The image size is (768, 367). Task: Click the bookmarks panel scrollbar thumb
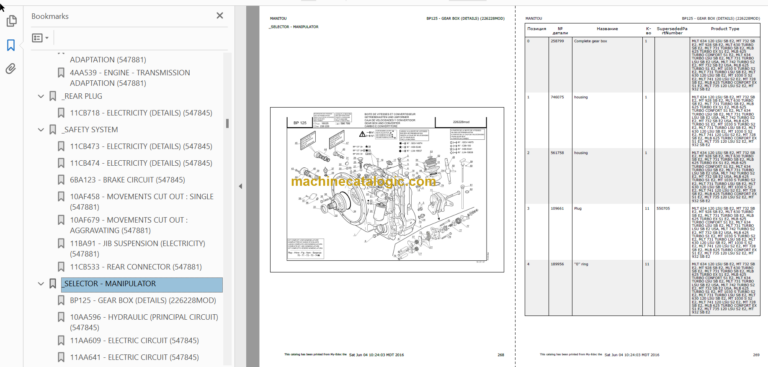[x=227, y=123]
